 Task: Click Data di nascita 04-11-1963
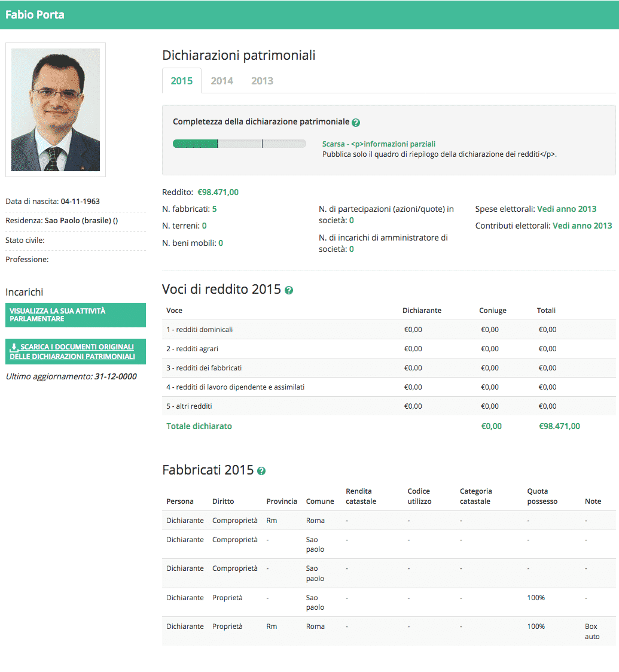click(x=53, y=202)
